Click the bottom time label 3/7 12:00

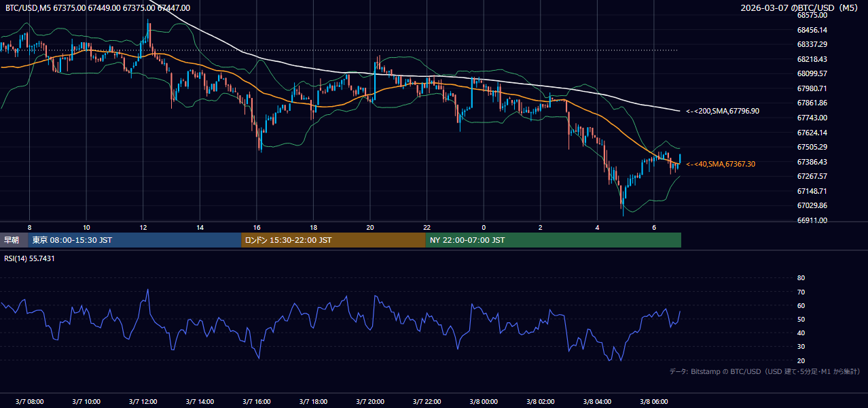pos(143,402)
